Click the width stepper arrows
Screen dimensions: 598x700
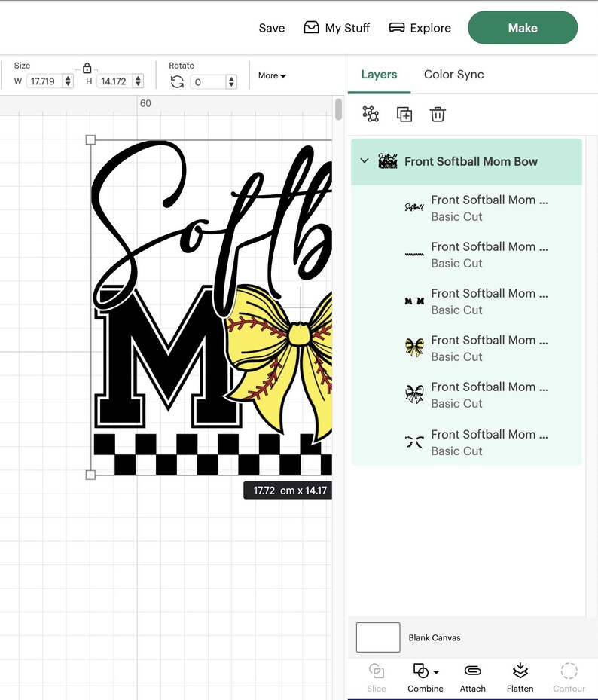tap(68, 81)
